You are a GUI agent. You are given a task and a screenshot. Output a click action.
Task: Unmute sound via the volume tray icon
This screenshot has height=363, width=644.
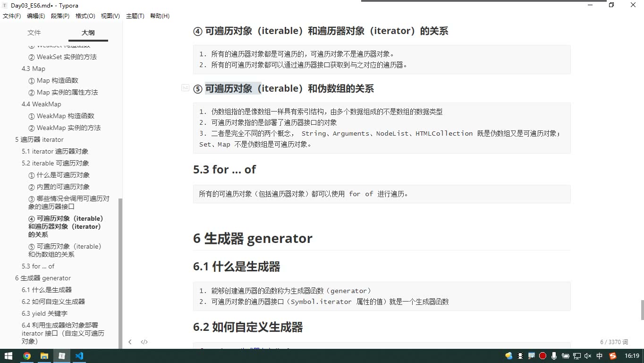click(588, 356)
